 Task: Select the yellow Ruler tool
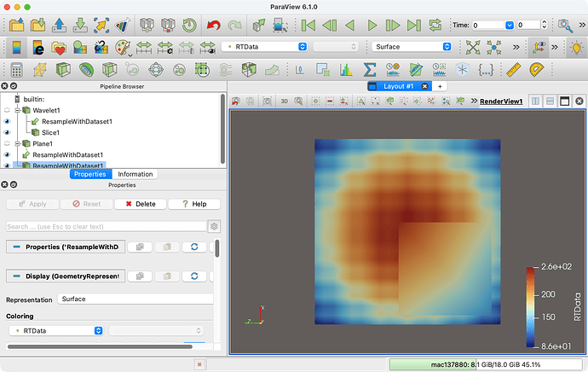point(513,70)
